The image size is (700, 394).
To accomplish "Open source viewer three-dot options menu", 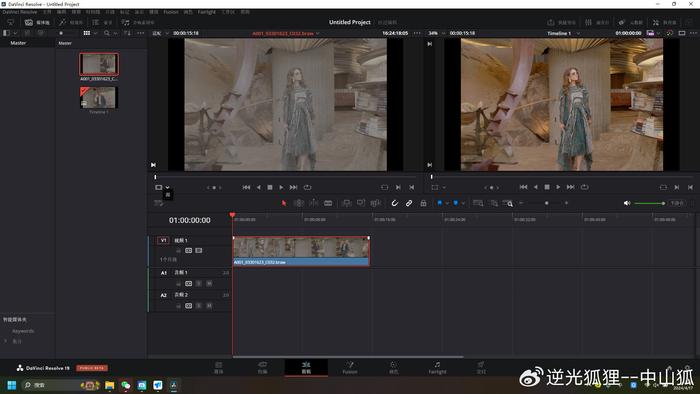I will pos(417,33).
